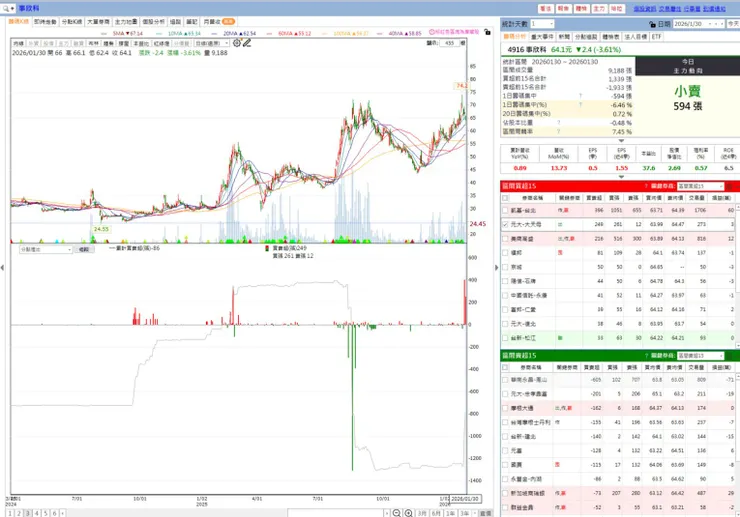This screenshot has width=740, height=517.
Task: Toggle 紅綠燈 indicator button
Action: [x=161, y=43]
